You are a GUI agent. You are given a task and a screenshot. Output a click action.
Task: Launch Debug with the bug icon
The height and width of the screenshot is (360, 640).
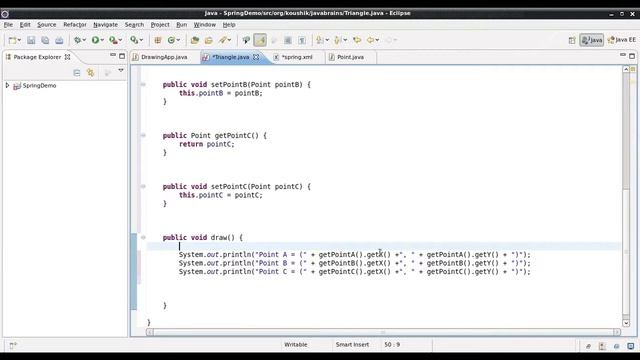click(x=77, y=40)
